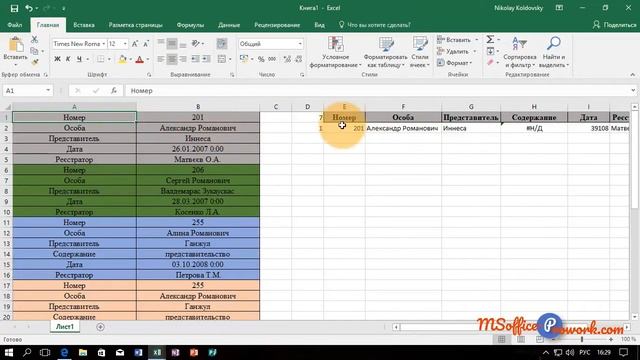Image resolution: width=640 pixels, height=360 pixels.
Task: Toggle align text right
Action: [183, 59]
